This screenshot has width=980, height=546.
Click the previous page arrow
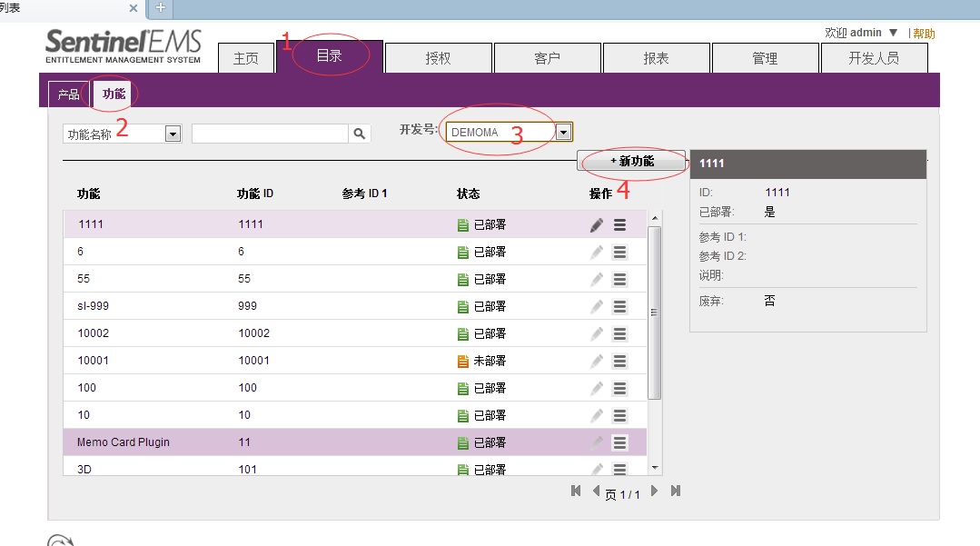coord(596,491)
